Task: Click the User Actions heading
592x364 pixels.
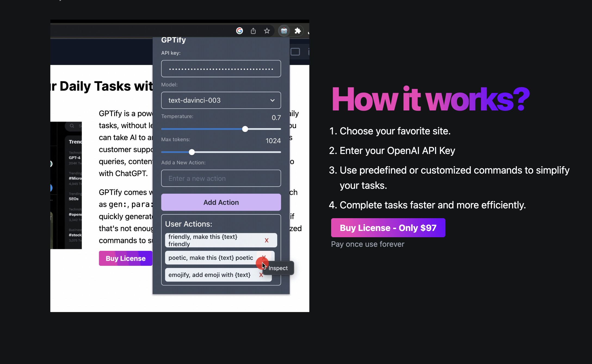Action: [x=189, y=224]
